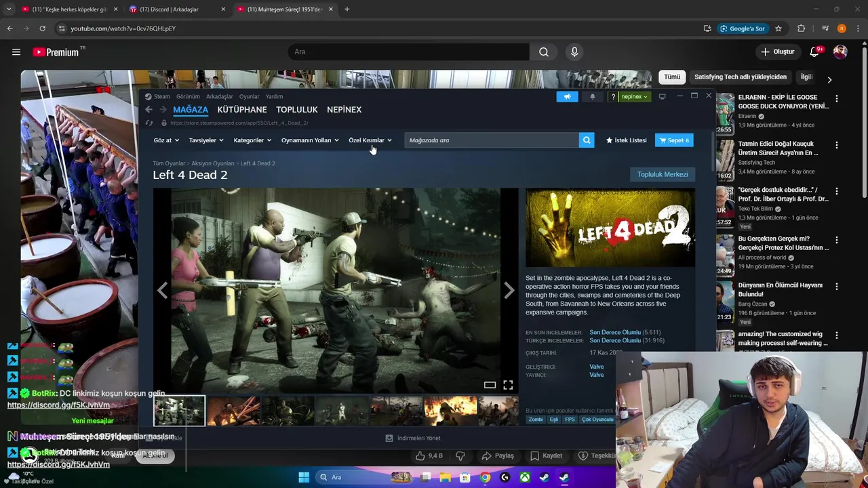Viewport: 868px width, 488px height.
Task: Focus Mağazada ara search field
Action: tap(492, 140)
